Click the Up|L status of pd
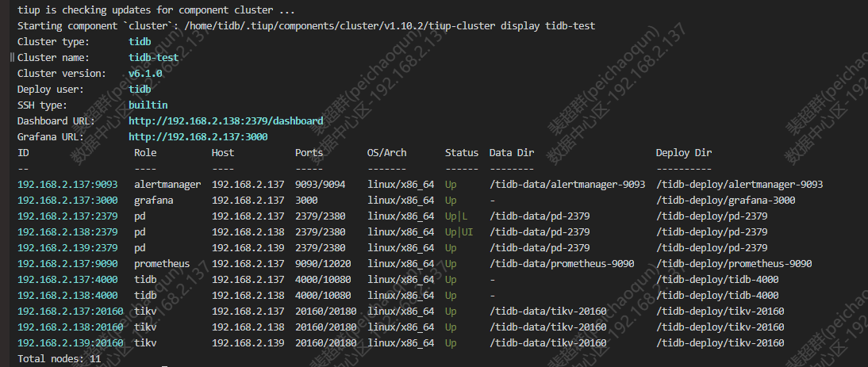868x367 pixels. [x=456, y=216]
